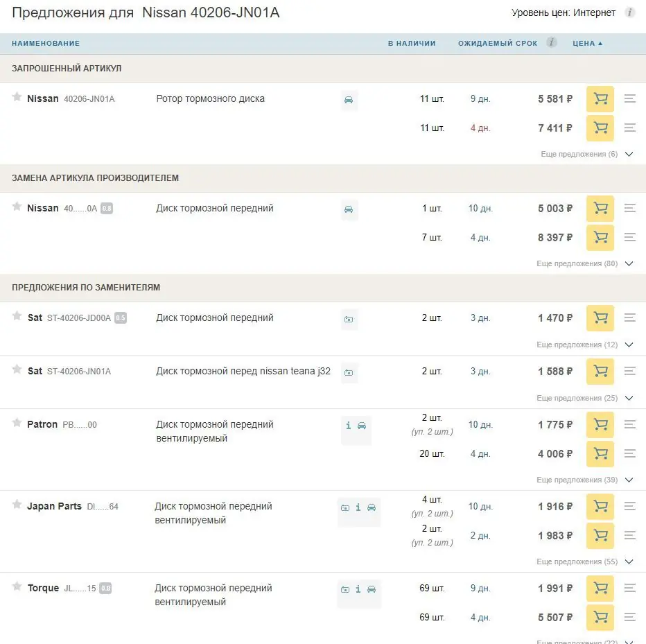Star Torque JL......15 as favorite
The width and height of the screenshot is (646, 644).
click(17, 586)
